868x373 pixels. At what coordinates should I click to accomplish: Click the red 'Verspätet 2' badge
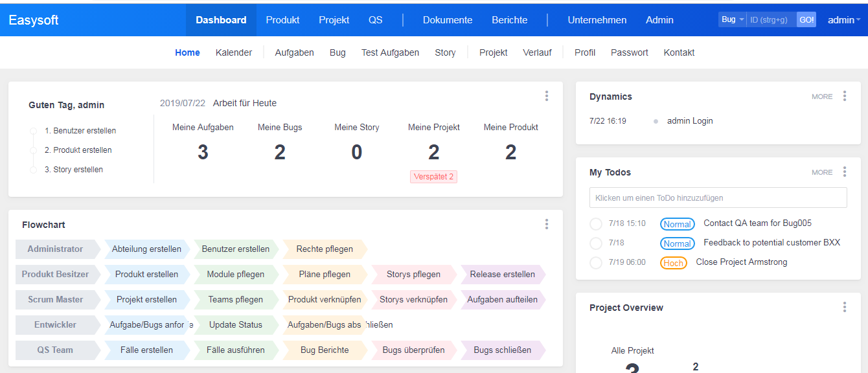433,177
